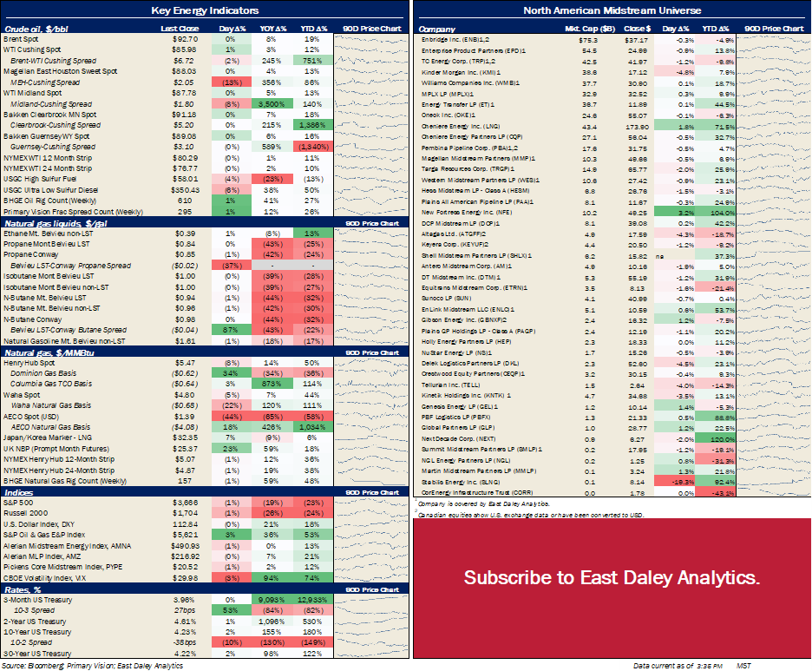Click CBOE Volatility Index's '$29.98' value
Screen dimensions: 812x671
(185, 578)
